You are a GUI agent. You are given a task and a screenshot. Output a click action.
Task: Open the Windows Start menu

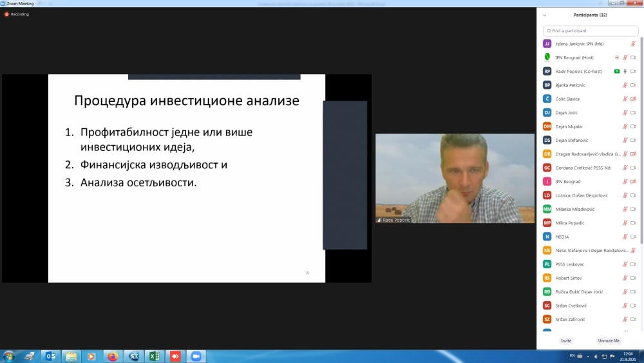8,356
